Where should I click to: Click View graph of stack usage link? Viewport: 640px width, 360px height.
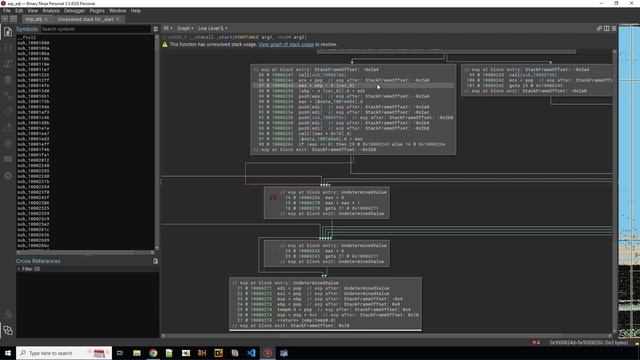click(286, 44)
